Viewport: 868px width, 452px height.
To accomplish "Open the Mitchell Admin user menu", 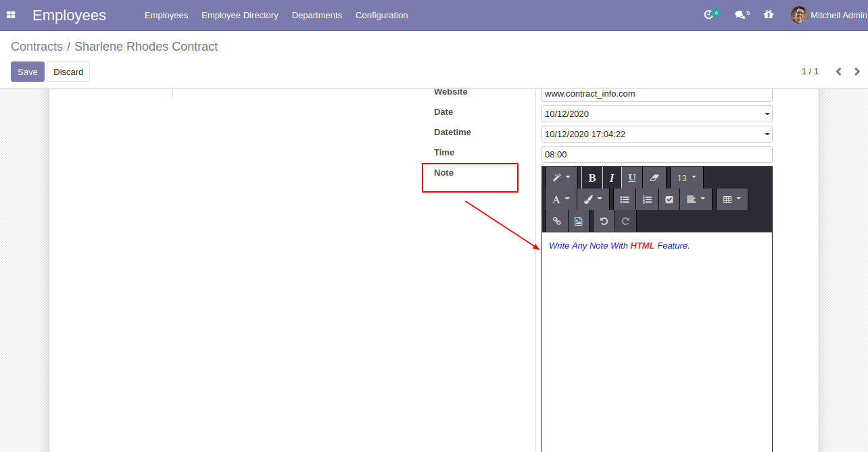I will tap(829, 15).
